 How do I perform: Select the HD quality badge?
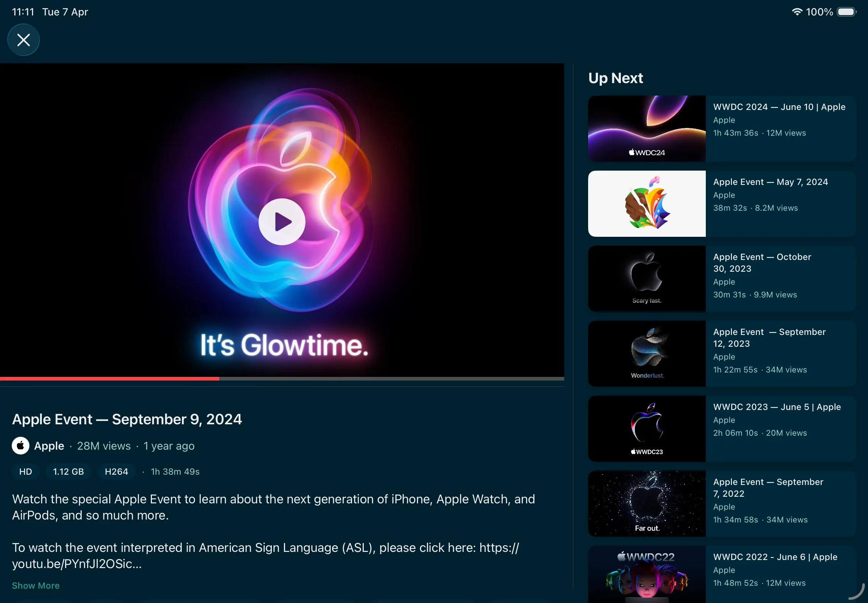(25, 471)
